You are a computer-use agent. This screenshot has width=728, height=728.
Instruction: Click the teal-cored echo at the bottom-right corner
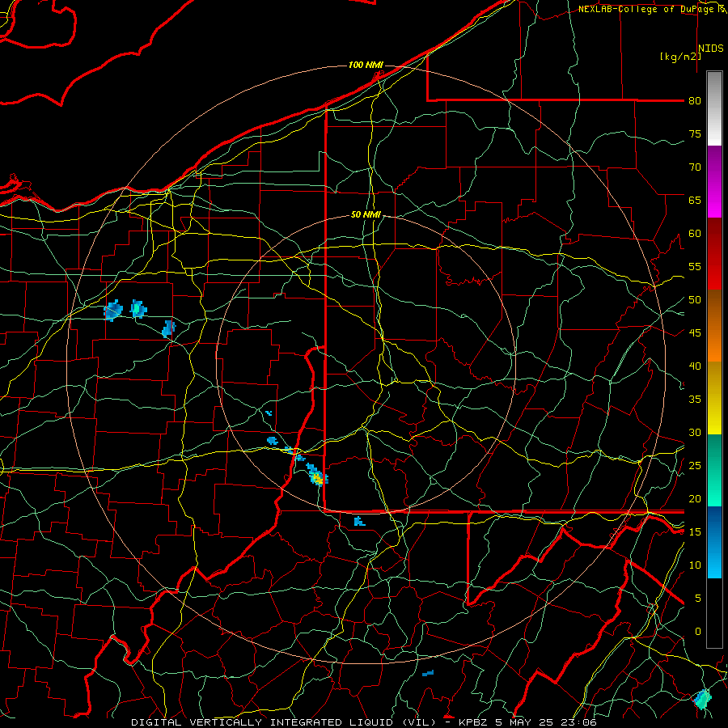point(702,699)
